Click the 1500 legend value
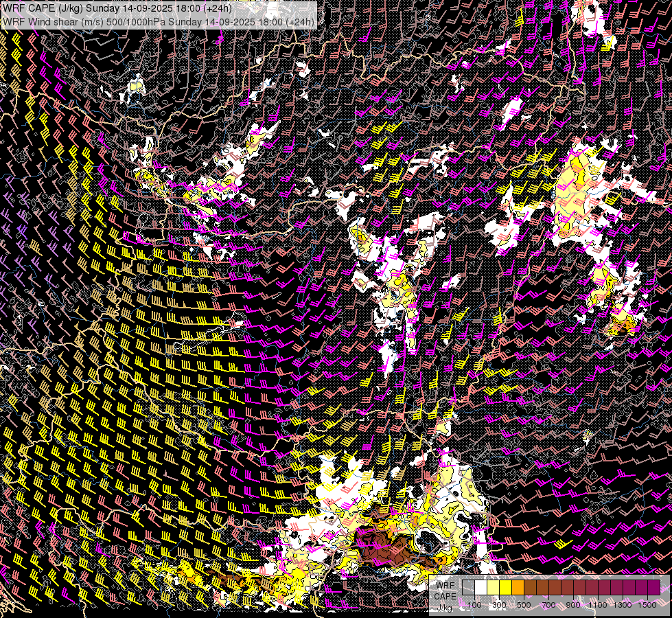 (647, 605)
